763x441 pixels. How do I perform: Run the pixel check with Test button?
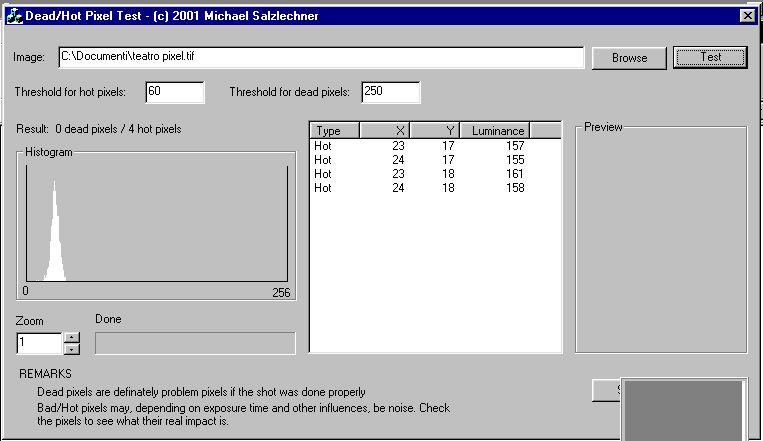(x=710, y=57)
